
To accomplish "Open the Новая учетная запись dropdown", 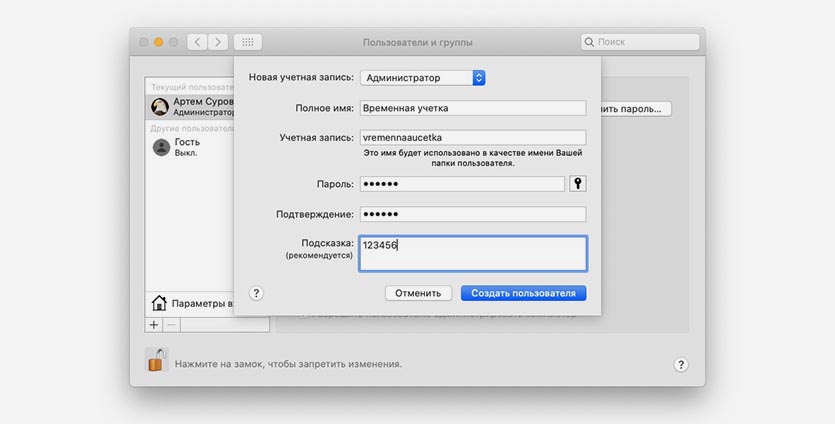I will click(423, 77).
